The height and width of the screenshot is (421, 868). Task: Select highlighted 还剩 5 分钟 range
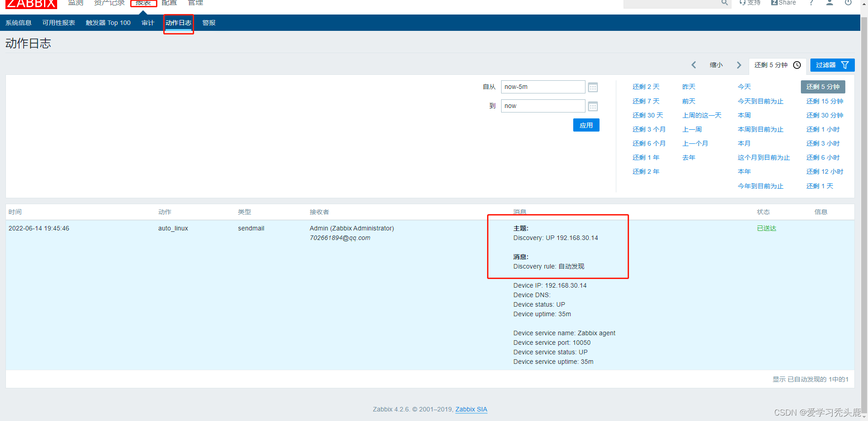[x=823, y=87]
